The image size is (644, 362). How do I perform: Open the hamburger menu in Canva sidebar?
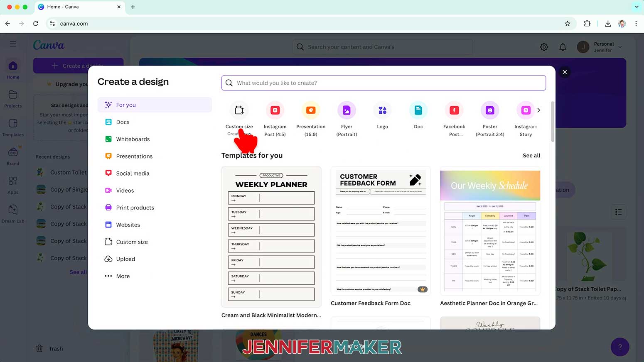coord(13,44)
